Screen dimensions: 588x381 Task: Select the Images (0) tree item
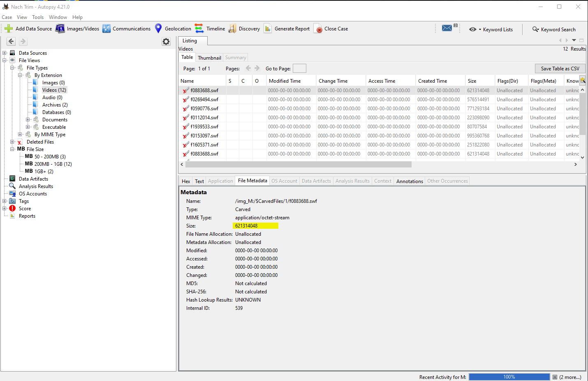tap(53, 82)
